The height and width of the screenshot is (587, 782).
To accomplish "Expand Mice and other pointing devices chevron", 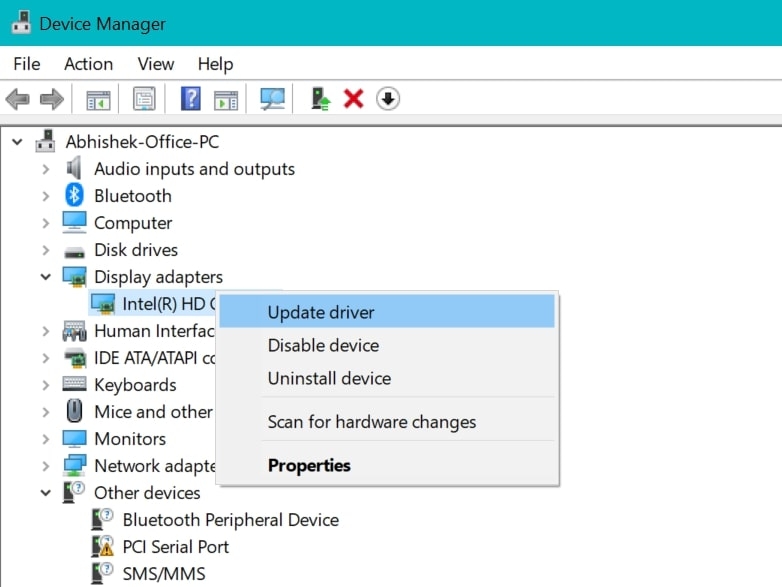I will [46, 412].
